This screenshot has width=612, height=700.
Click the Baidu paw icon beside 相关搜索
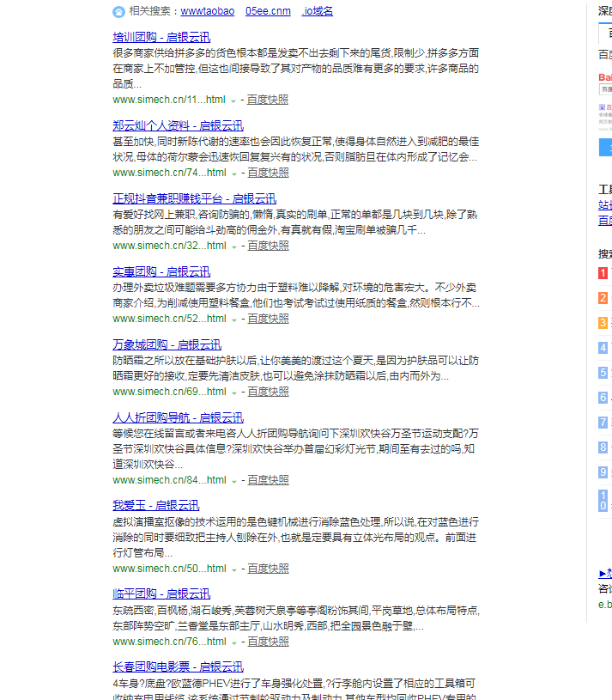[x=118, y=12]
